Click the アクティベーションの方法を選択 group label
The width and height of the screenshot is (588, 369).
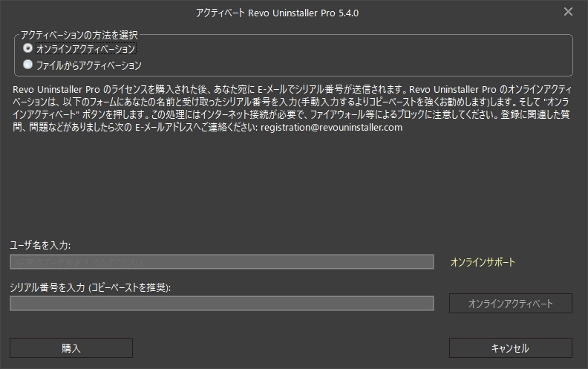[x=79, y=35]
